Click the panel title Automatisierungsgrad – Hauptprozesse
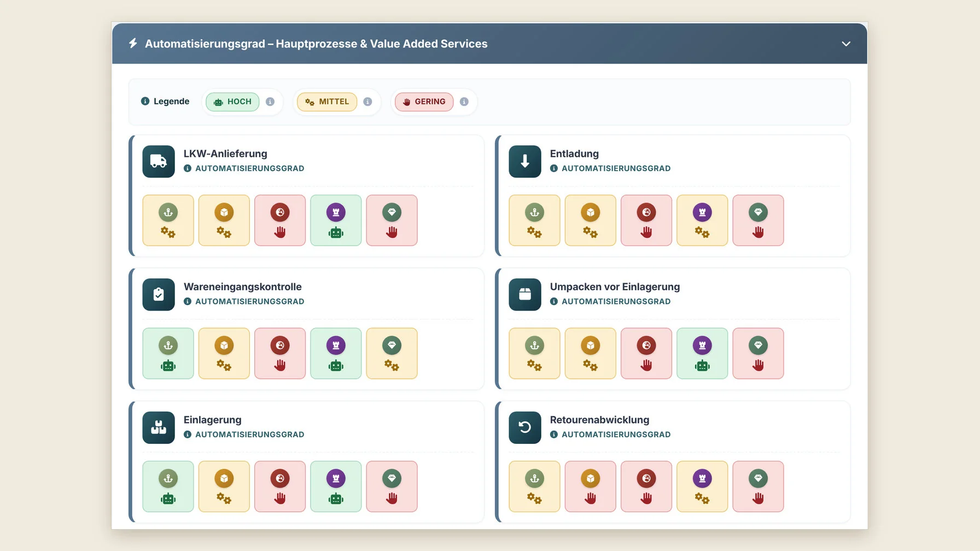The width and height of the screenshot is (980, 551). point(316,44)
